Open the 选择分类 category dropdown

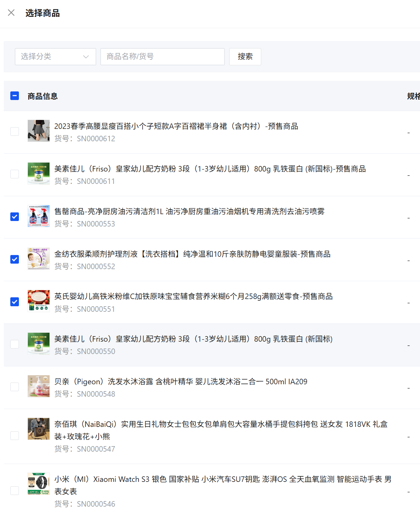(55, 57)
